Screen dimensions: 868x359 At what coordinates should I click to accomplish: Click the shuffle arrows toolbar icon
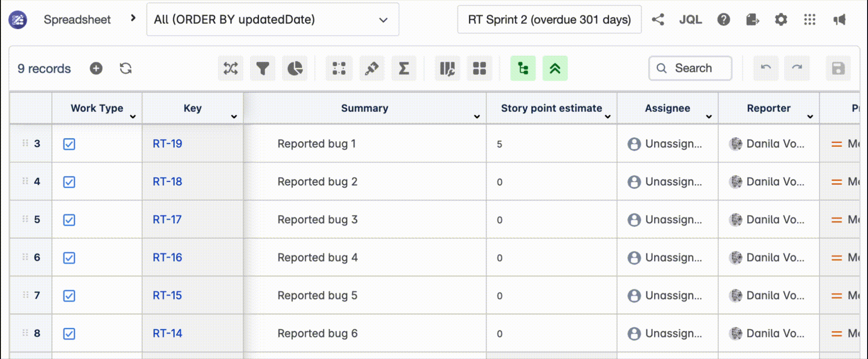pos(231,68)
